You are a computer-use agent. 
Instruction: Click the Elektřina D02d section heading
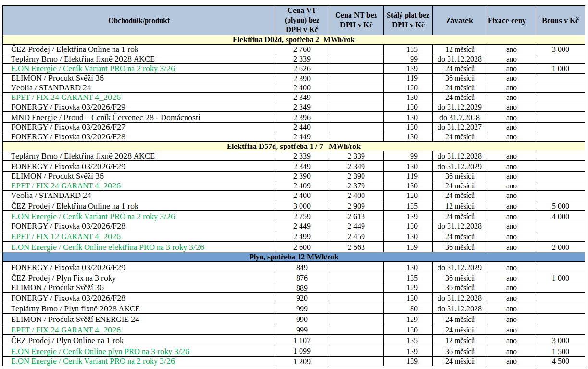294,40
